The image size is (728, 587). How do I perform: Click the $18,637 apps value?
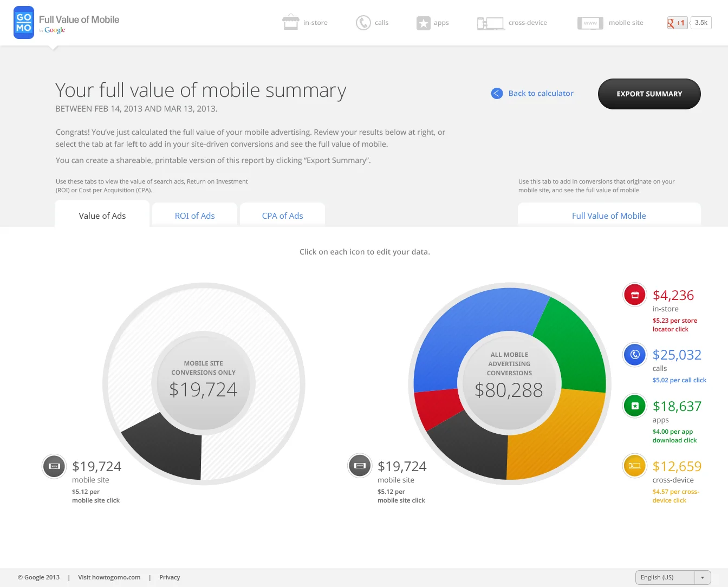tap(677, 406)
